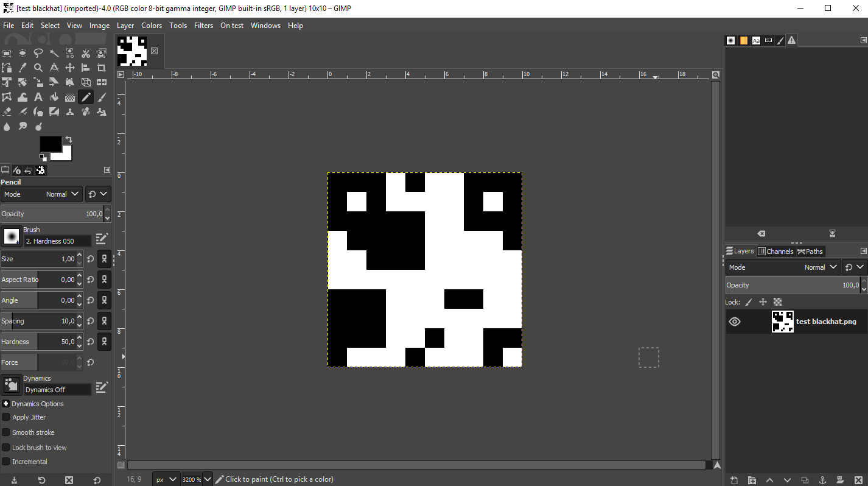868x486 pixels.
Task: Select the Pencil tool
Action: [86, 97]
